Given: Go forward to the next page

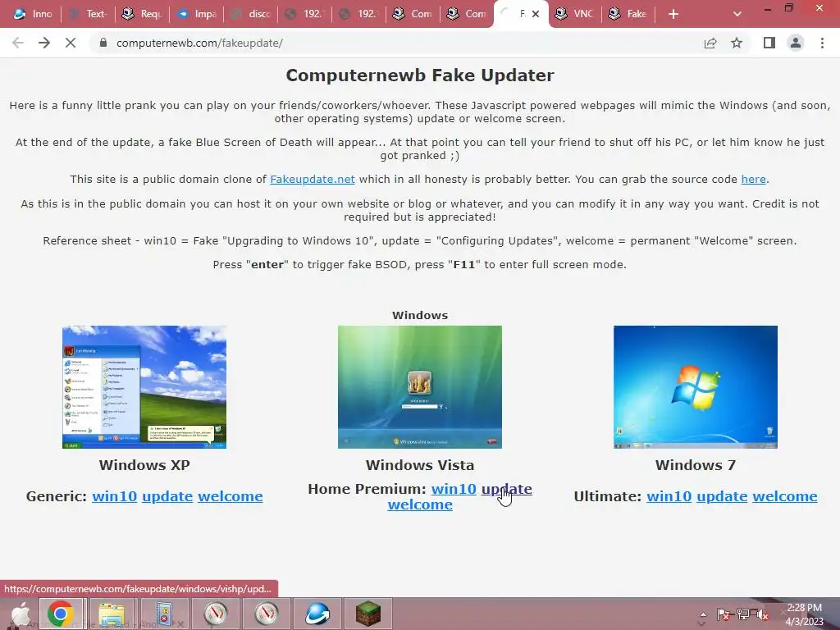Looking at the screenshot, I should coord(44,43).
